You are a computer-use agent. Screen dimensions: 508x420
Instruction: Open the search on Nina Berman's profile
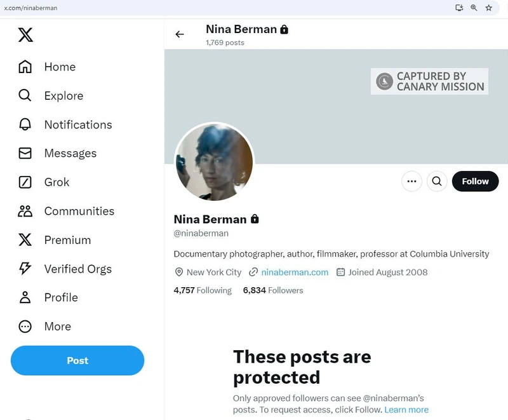(x=437, y=181)
